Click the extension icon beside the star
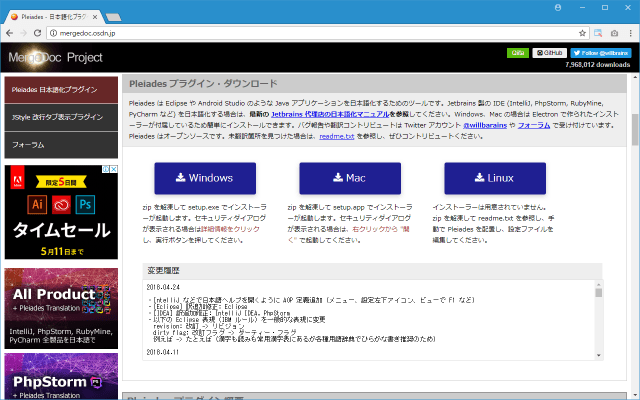Image resolution: width=640 pixels, height=400 pixels. (x=598, y=33)
